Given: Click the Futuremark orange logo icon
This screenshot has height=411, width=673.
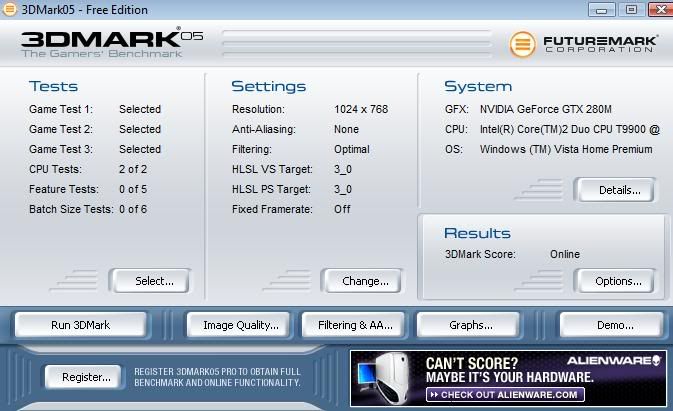Looking at the screenshot, I should 522,44.
